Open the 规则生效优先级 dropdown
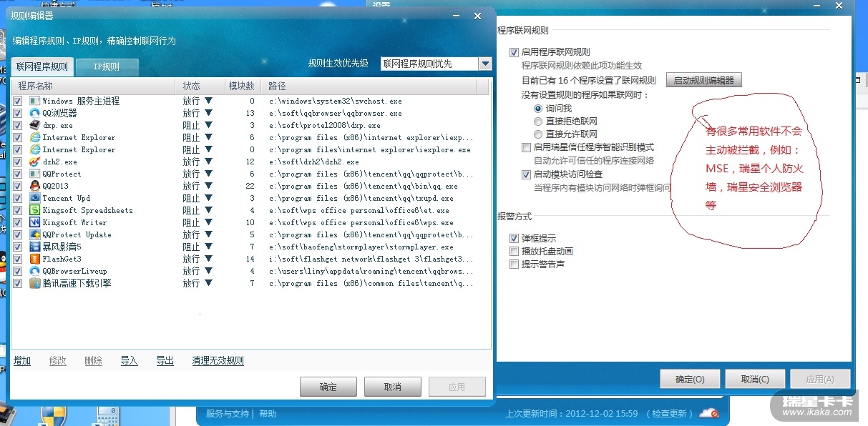The image size is (868, 426). click(x=485, y=64)
